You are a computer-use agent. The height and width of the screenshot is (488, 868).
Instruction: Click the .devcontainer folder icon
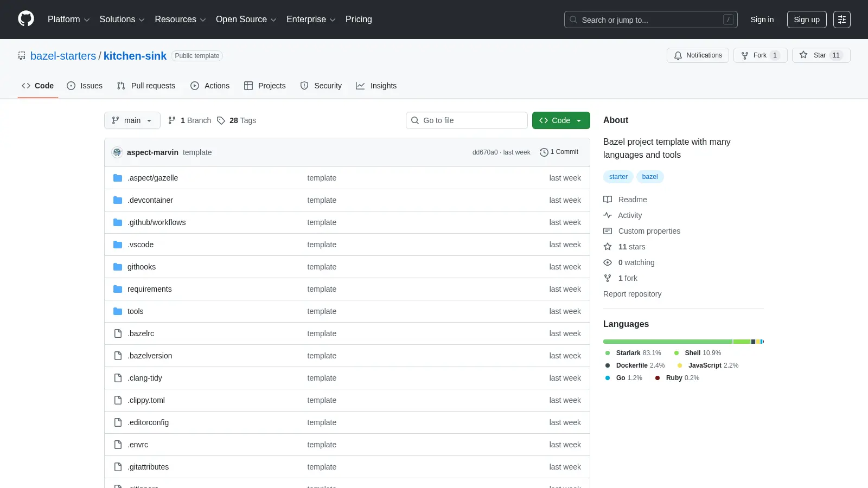[x=118, y=200]
